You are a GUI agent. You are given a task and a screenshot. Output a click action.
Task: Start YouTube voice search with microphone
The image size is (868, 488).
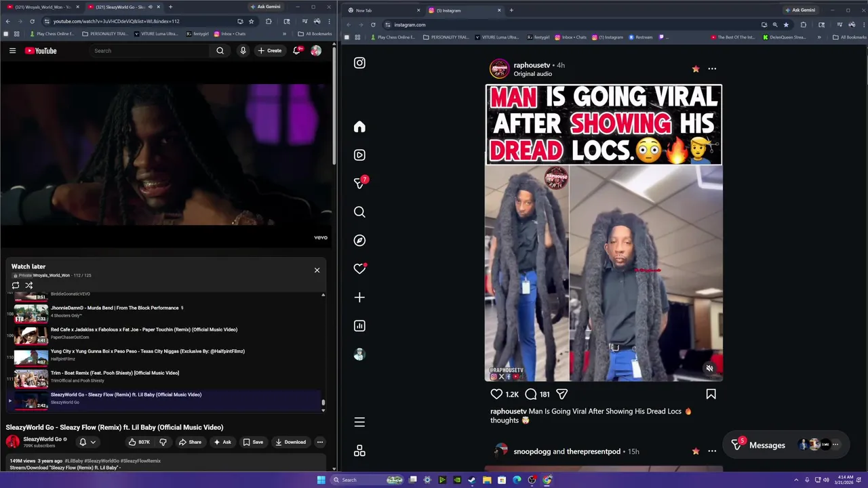[243, 51]
